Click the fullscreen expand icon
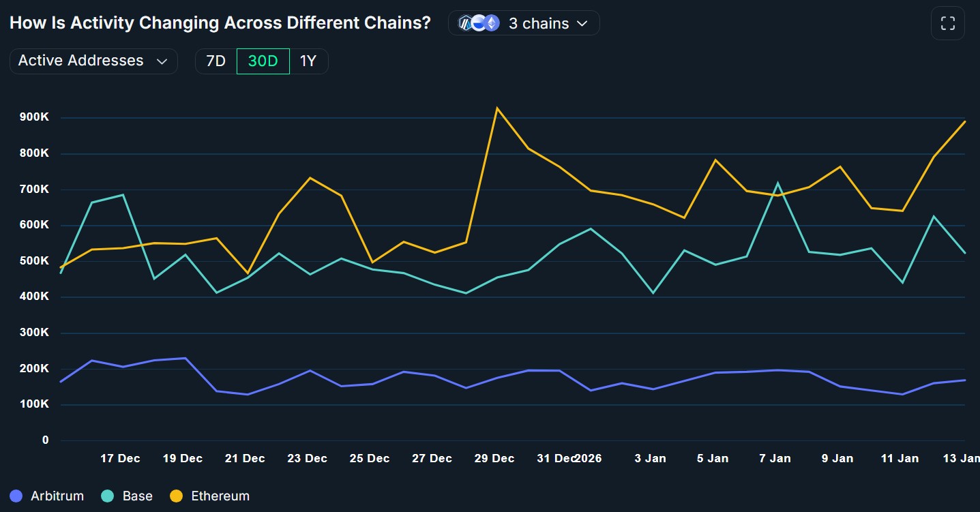This screenshot has height=512, width=980. (x=948, y=22)
